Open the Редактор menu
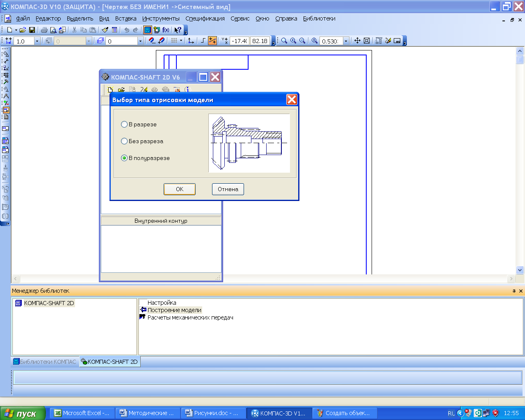 (x=48, y=18)
